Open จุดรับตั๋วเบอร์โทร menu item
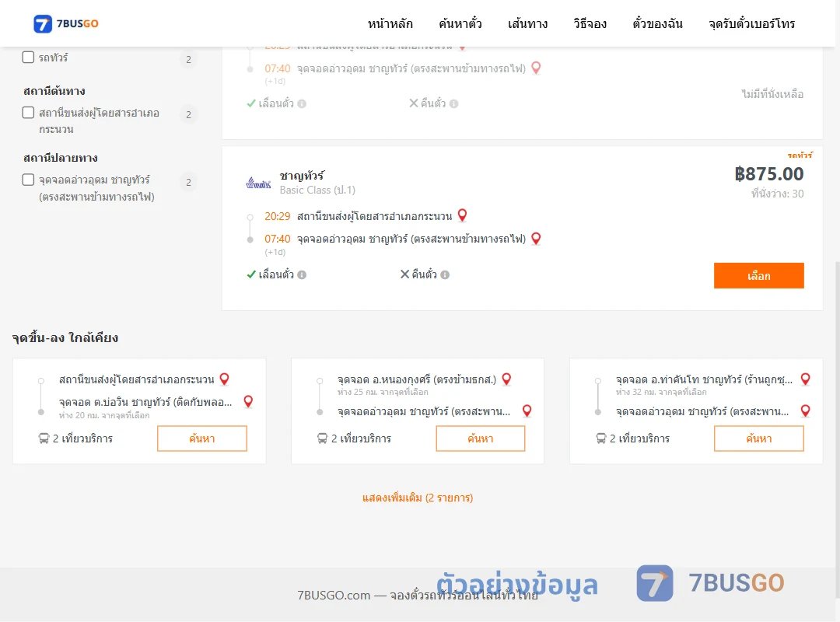This screenshot has width=840, height=622. point(751,23)
